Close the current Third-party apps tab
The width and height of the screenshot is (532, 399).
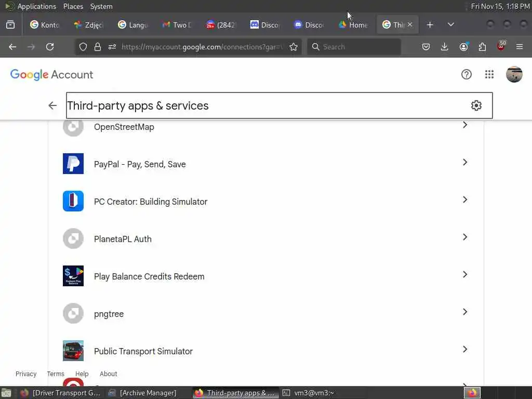coord(410,24)
